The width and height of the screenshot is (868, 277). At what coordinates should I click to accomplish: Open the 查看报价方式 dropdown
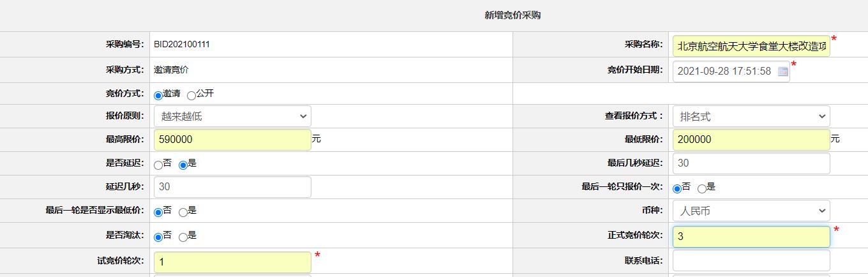[751, 116]
